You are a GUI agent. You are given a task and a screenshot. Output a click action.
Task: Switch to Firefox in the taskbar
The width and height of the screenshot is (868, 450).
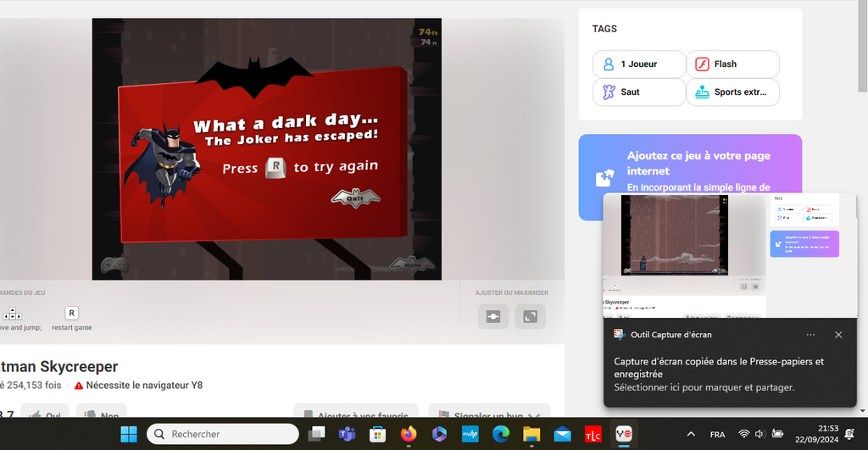click(x=409, y=434)
